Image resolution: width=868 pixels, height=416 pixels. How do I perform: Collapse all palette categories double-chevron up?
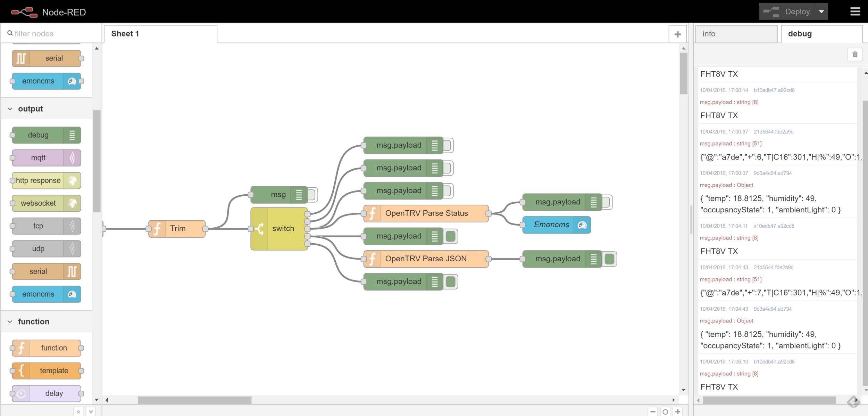tap(78, 412)
